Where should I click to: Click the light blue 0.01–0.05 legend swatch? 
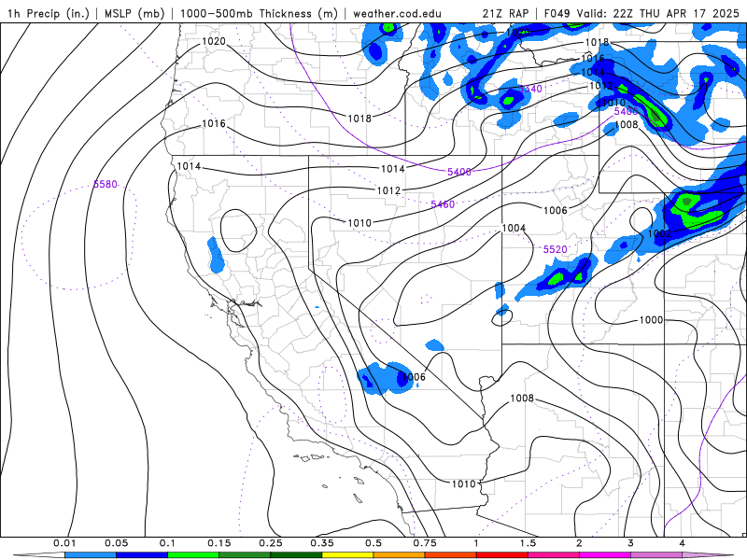tap(91, 555)
